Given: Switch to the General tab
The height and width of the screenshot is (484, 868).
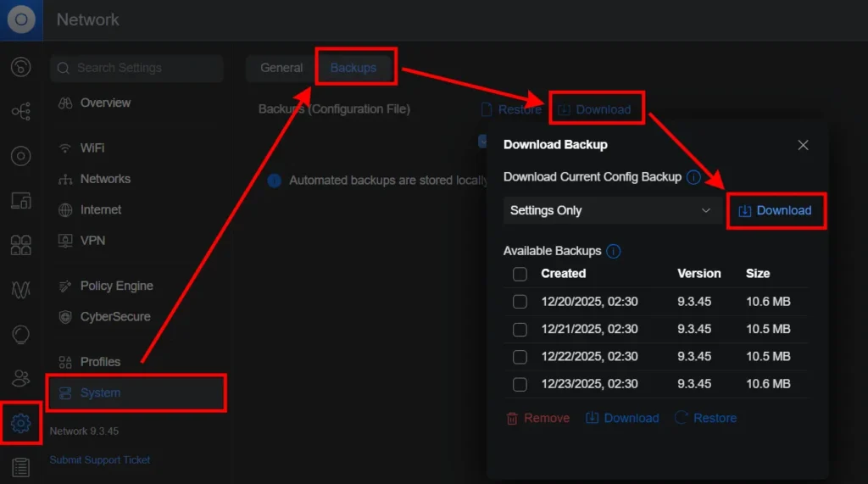Looking at the screenshot, I should (281, 68).
